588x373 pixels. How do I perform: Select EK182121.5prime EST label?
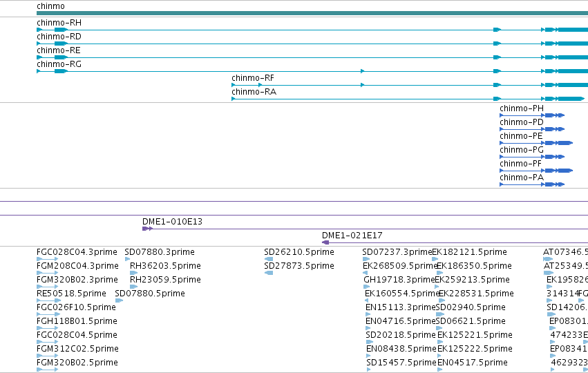pyautogui.click(x=469, y=252)
